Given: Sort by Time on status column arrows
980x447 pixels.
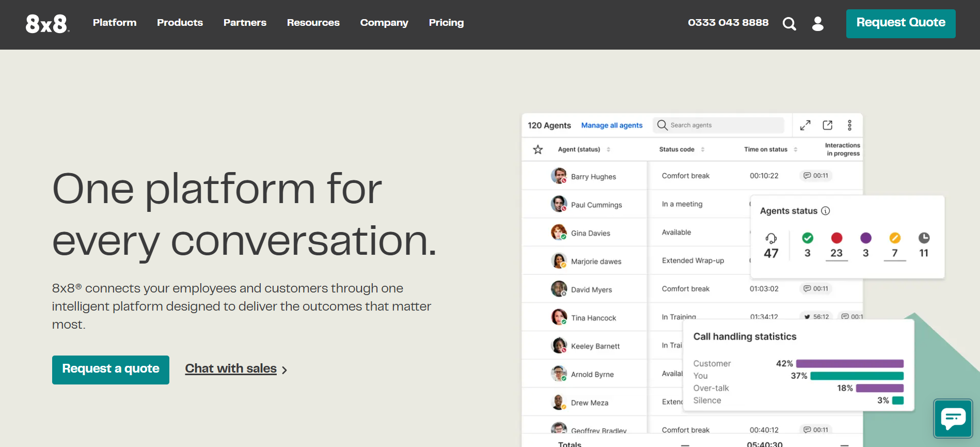Looking at the screenshot, I should [796, 149].
